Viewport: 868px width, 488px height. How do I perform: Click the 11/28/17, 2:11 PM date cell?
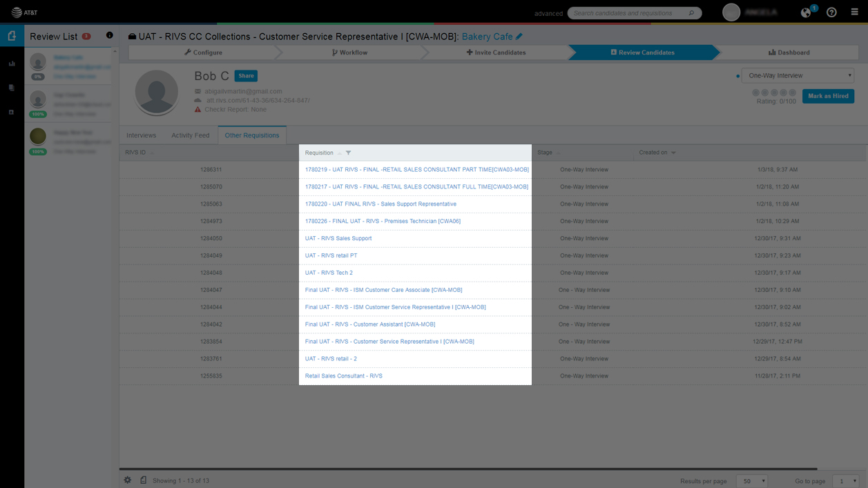coord(777,376)
